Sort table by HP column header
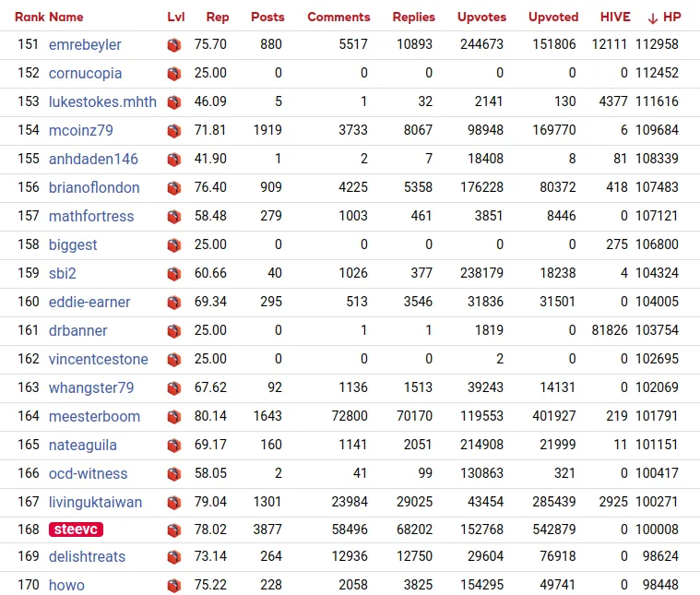Viewport: 700px width, 595px height. pyautogui.click(x=664, y=17)
